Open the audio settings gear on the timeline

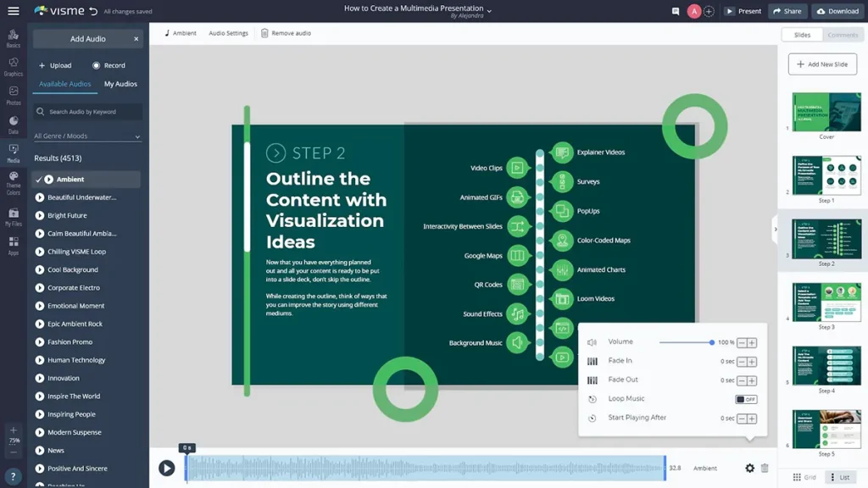749,467
